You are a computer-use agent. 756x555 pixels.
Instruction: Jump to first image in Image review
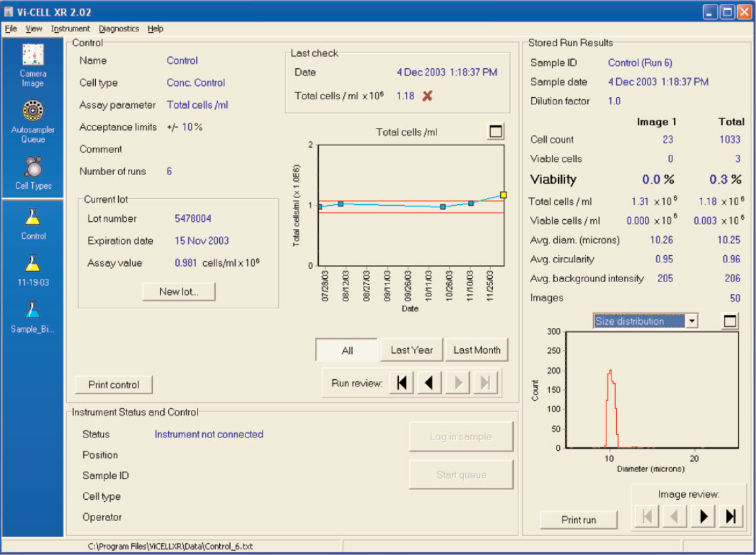pyautogui.click(x=646, y=516)
